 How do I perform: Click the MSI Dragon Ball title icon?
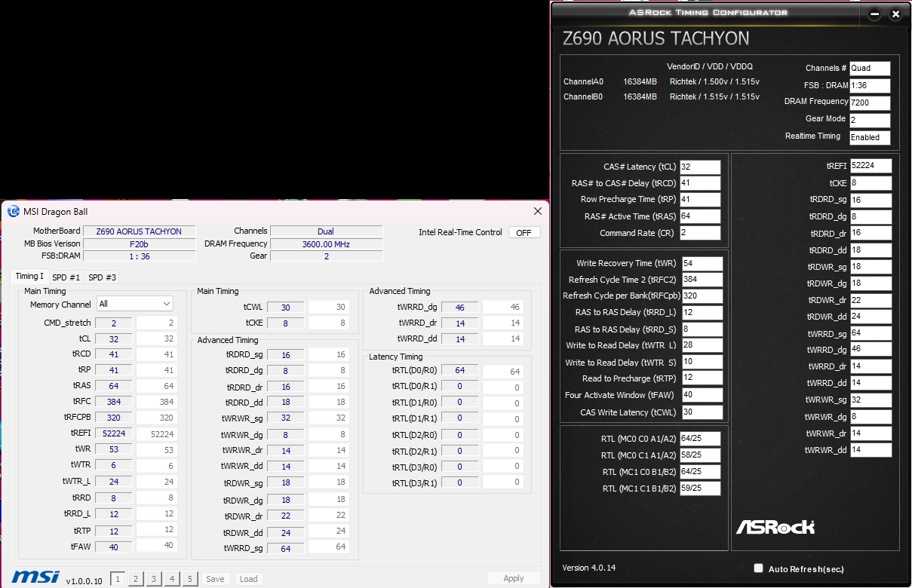tap(14, 212)
